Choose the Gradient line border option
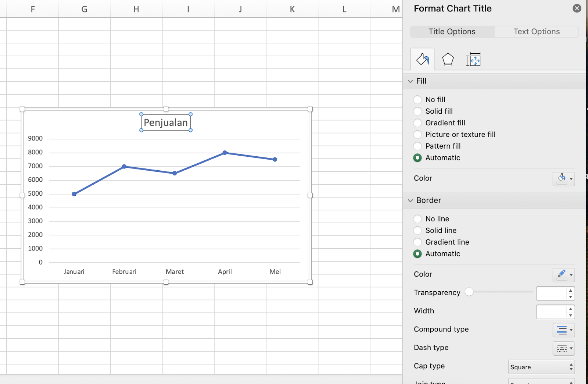Screen dimensions: 588x384 tap(417, 242)
